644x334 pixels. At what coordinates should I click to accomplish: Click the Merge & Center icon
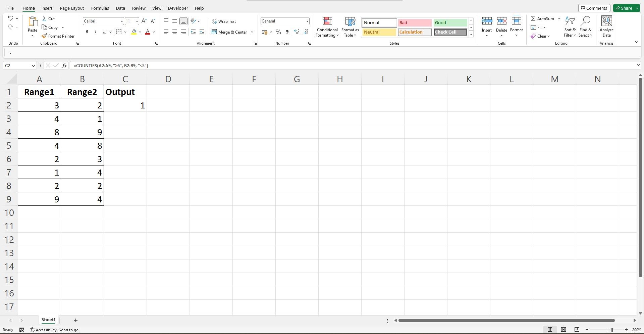click(215, 32)
